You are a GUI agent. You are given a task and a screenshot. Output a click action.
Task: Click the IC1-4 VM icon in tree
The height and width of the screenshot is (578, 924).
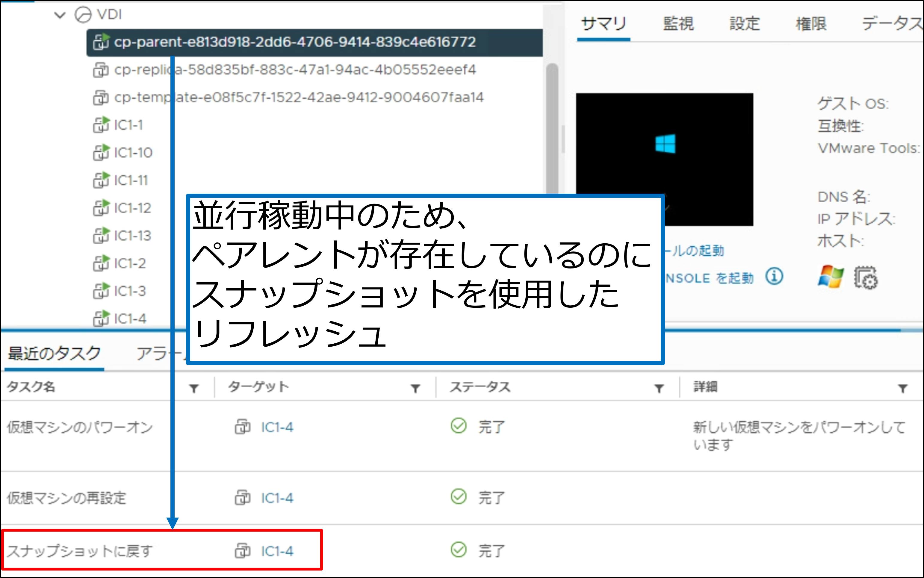pyautogui.click(x=101, y=318)
